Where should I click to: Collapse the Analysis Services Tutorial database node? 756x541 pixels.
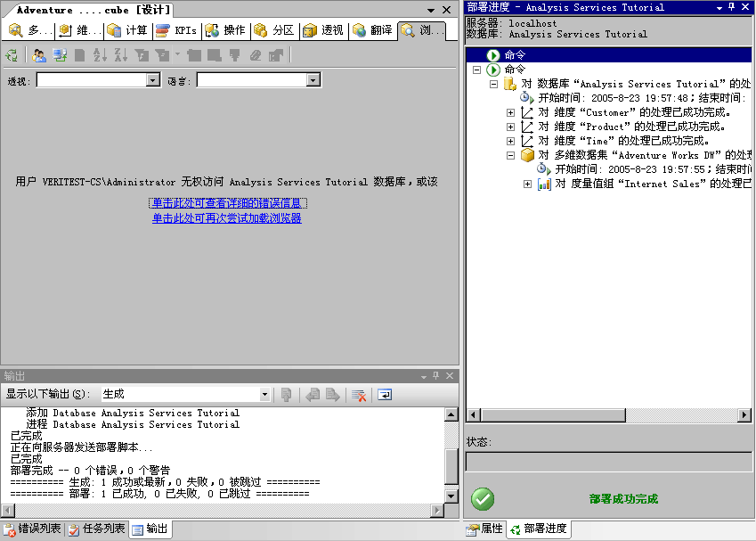click(493, 84)
